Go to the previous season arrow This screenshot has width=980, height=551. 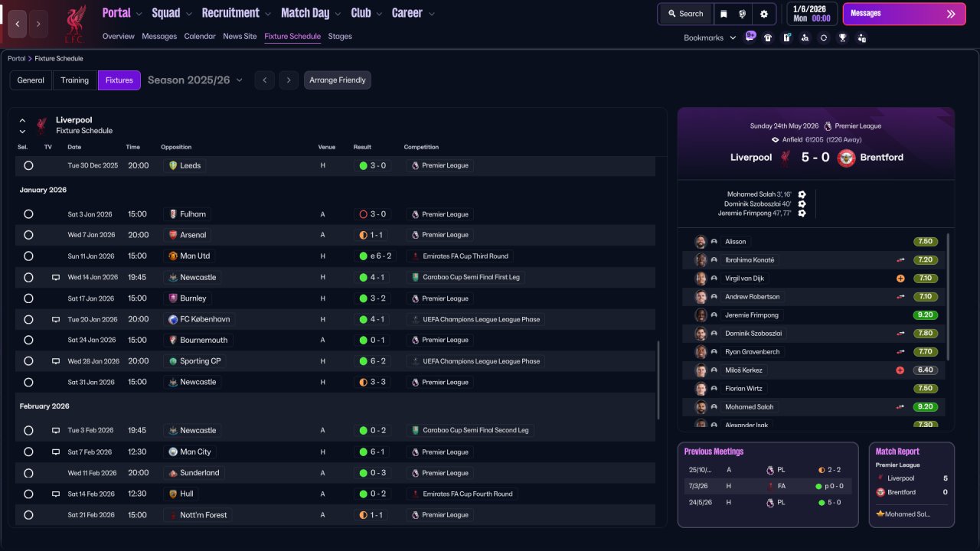(x=264, y=80)
